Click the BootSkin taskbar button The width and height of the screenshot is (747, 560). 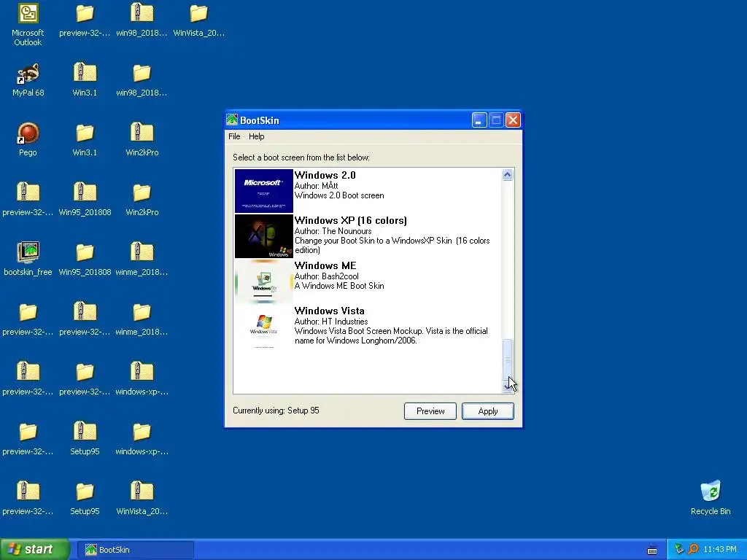[x=136, y=550]
